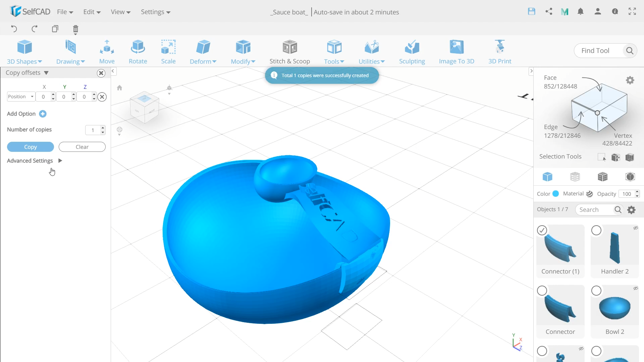
Task: Click the save disk icon
Action: point(532,11)
